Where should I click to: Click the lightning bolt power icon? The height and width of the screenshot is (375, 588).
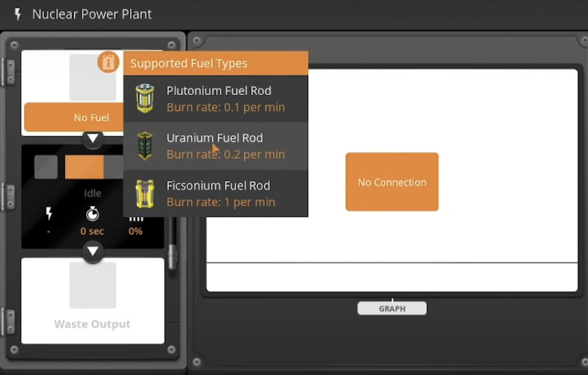[49, 214]
